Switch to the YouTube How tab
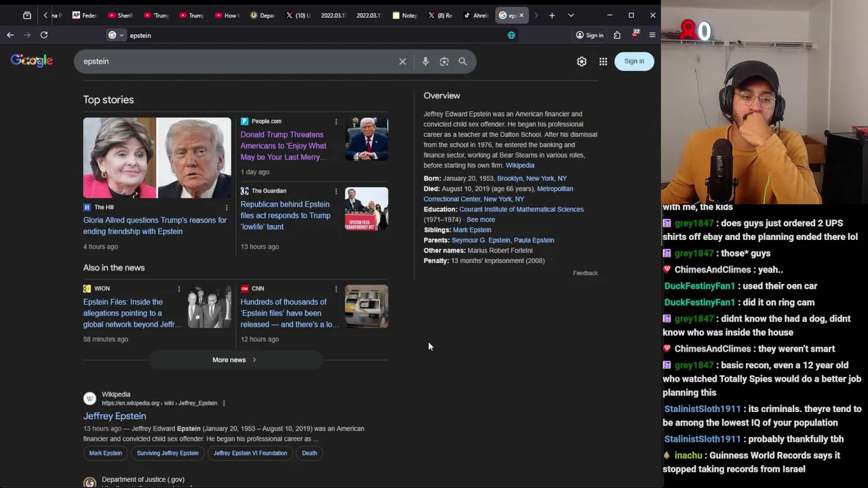The height and width of the screenshot is (488, 868). [226, 16]
